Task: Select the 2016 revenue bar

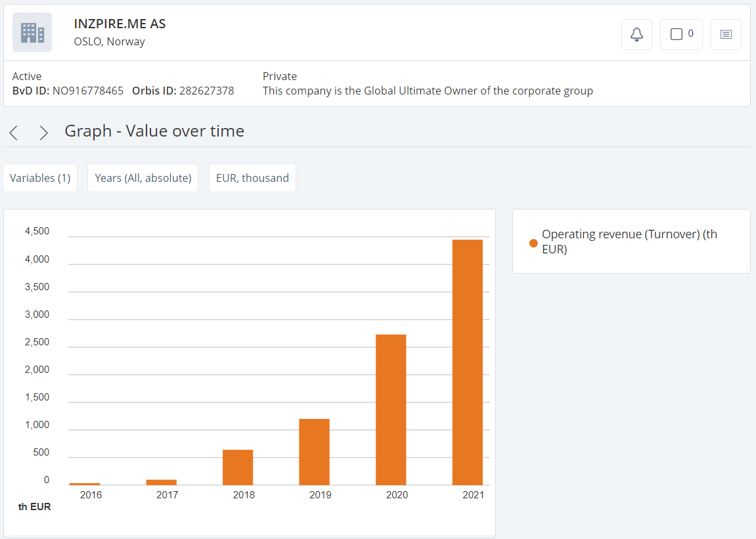Action: [85, 484]
